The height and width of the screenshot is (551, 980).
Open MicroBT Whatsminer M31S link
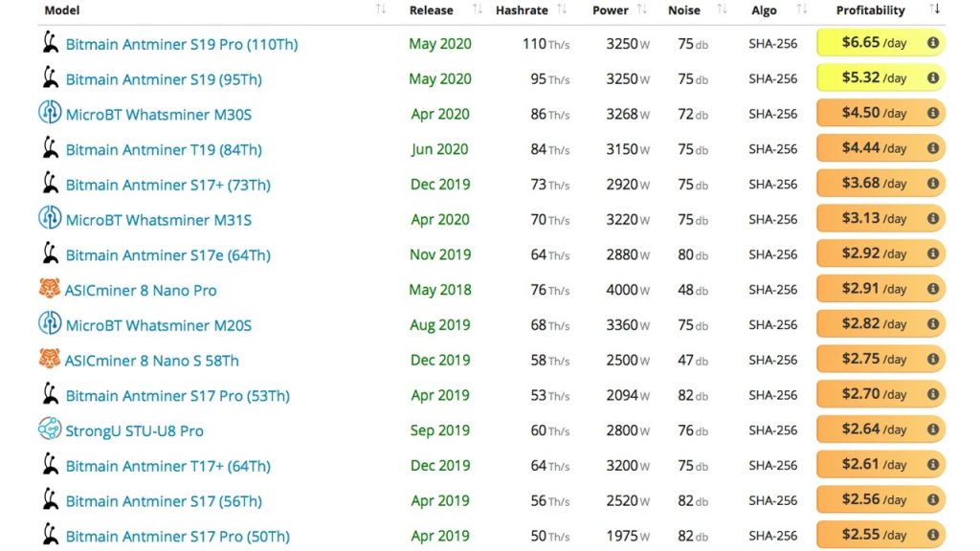point(159,220)
